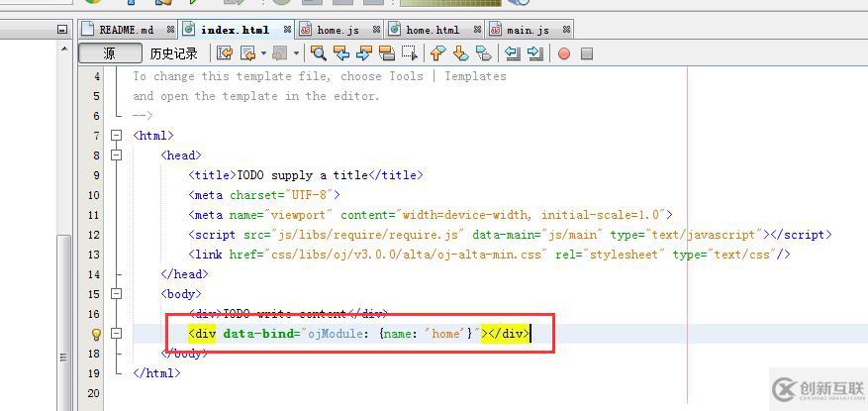Screen dimensions: 868x411
Task: Click the ojModule data-bind code line
Action: [359, 334]
